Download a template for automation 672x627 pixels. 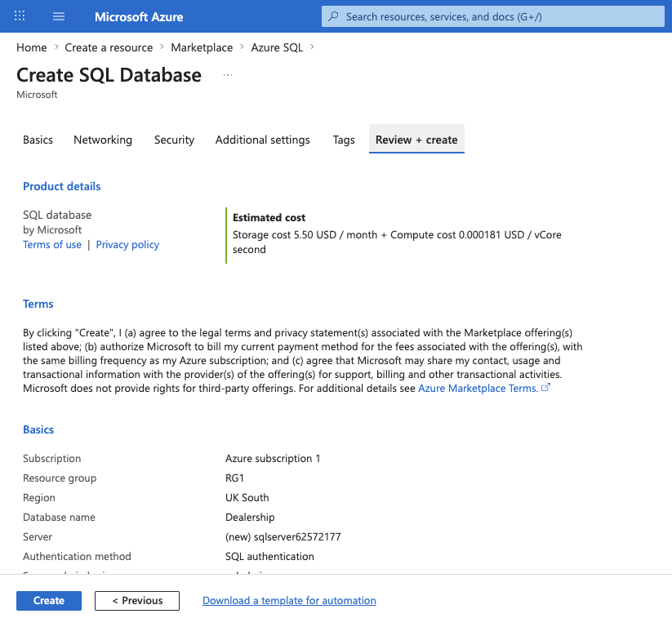[x=289, y=600]
